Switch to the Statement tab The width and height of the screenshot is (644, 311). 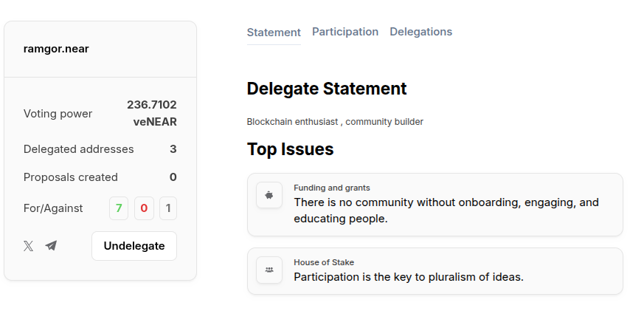pos(274,33)
